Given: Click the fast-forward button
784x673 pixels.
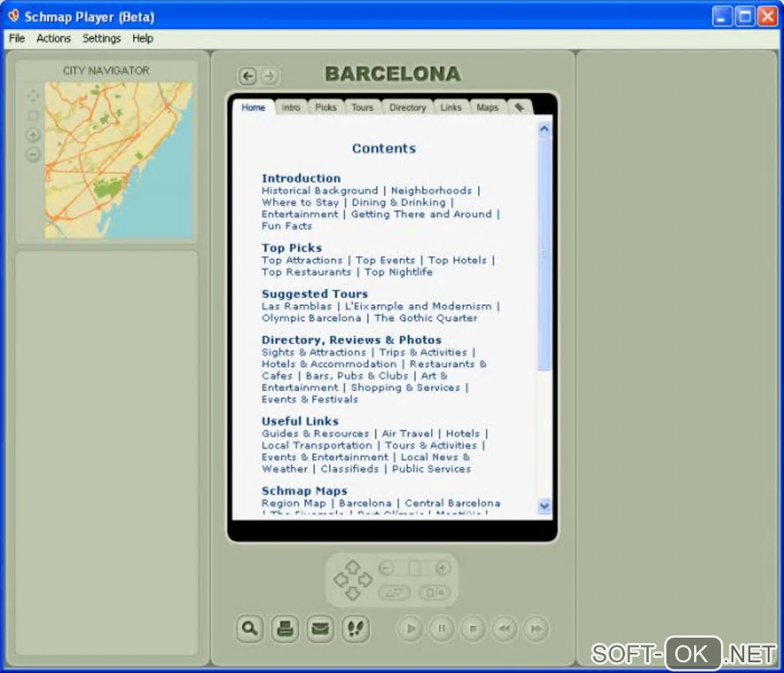Looking at the screenshot, I should (536, 628).
